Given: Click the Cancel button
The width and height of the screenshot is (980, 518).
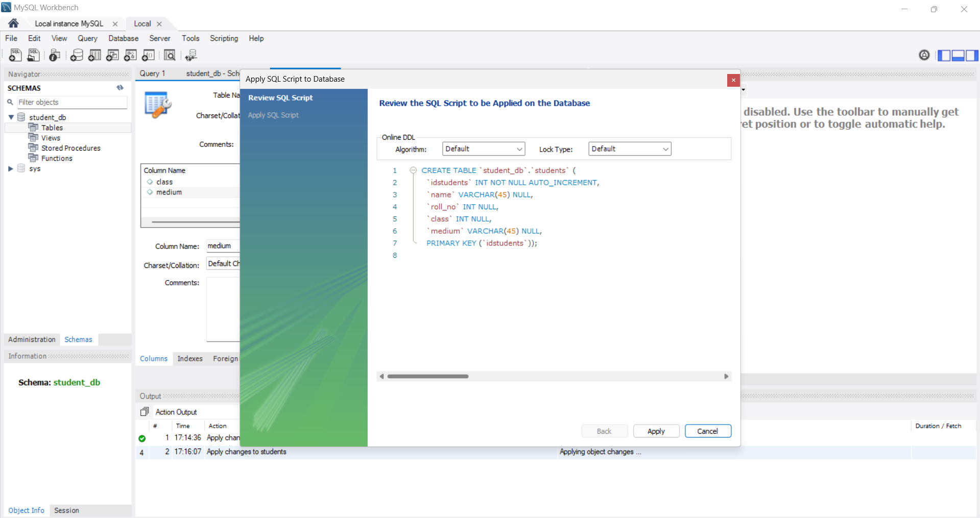Looking at the screenshot, I should click(708, 431).
